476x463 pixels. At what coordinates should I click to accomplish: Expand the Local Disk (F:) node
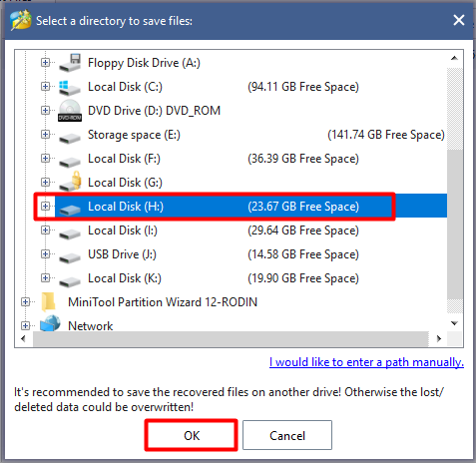pos(45,159)
